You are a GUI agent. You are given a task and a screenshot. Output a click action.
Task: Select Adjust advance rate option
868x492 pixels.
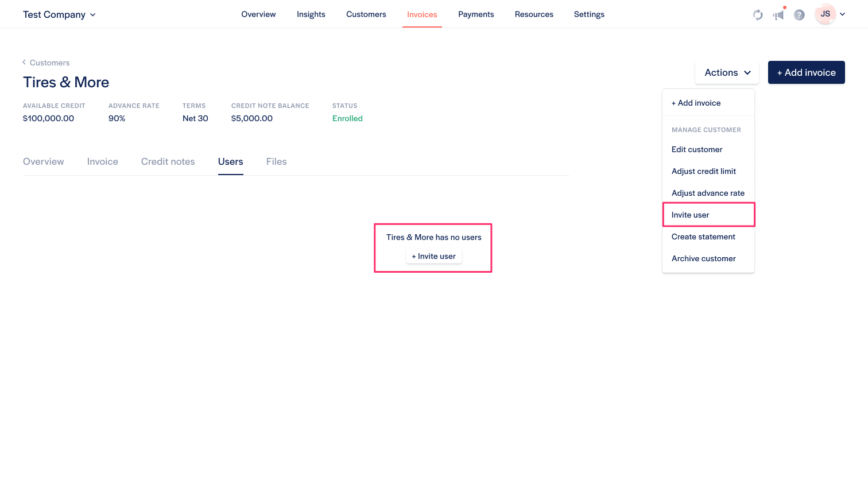click(x=708, y=193)
